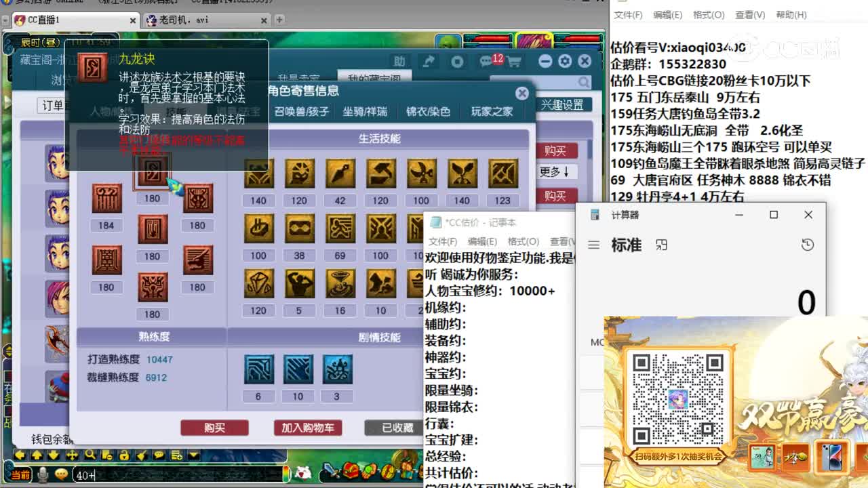Click the sword icon in bottom game bar
Image resolution: width=868 pixels, height=488 pixels.
pyautogui.click(x=330, y=470)
